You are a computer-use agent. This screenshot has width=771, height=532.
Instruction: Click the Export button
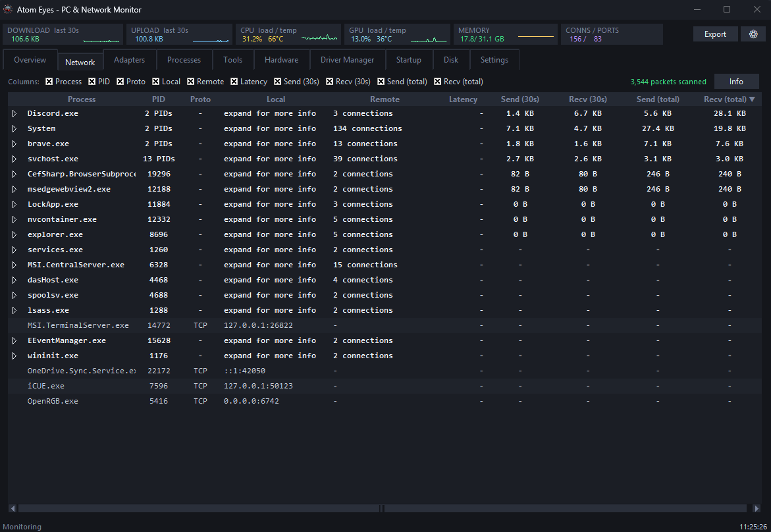click(715, 34)
